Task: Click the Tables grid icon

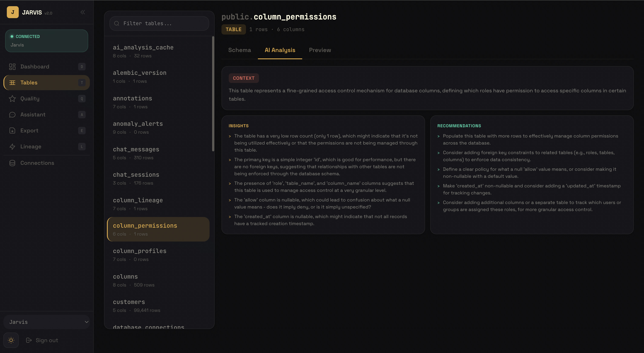Action: [x=12, y=82]
